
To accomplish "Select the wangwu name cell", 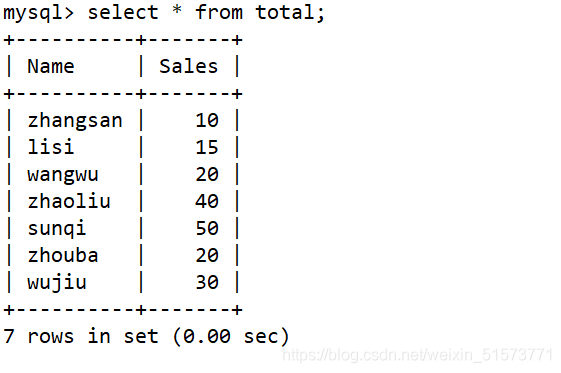I will (x=63, y=175).
